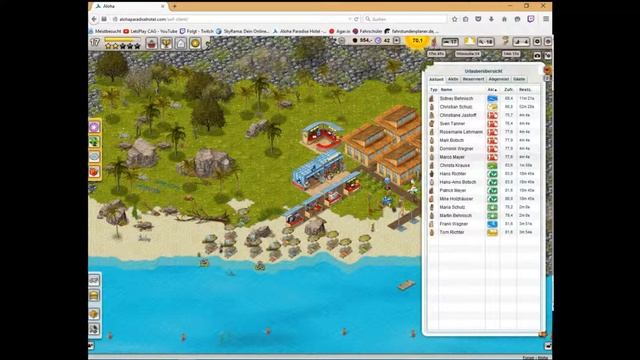Select guest row Frank Wagner

485,224
